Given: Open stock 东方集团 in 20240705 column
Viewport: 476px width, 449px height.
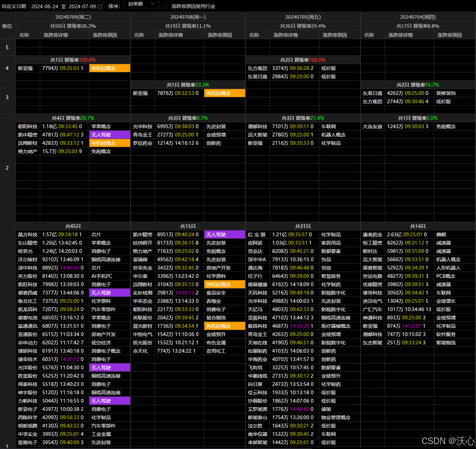Looking at the screenshot, I should pyautogui.click(x=257, y=68).
